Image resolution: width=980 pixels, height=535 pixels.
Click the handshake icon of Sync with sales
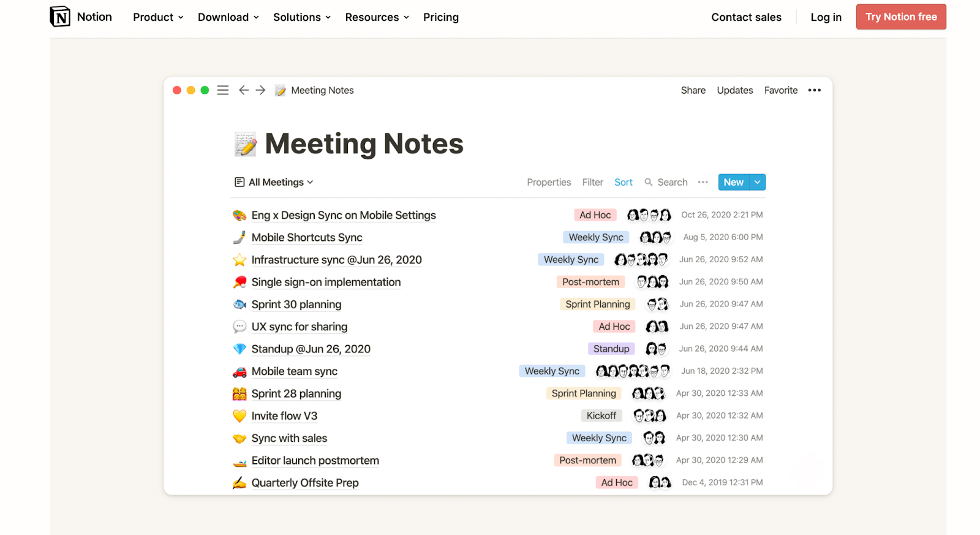(239, 438)
